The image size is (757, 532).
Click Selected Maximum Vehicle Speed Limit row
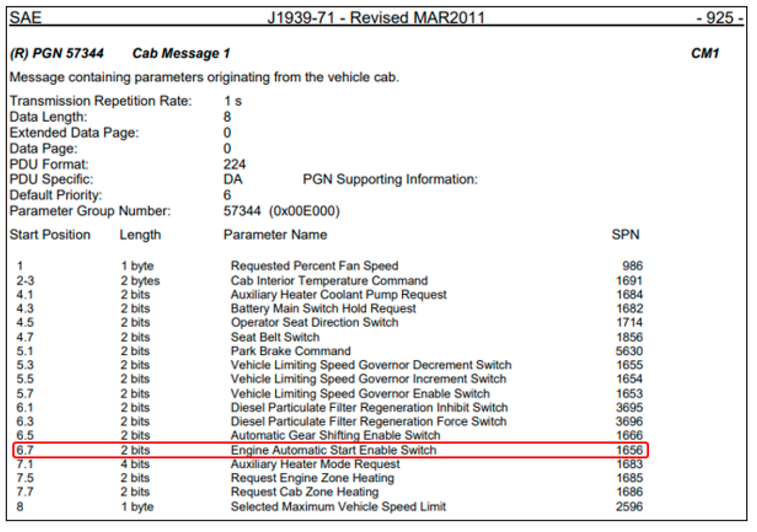click(338, 507)
